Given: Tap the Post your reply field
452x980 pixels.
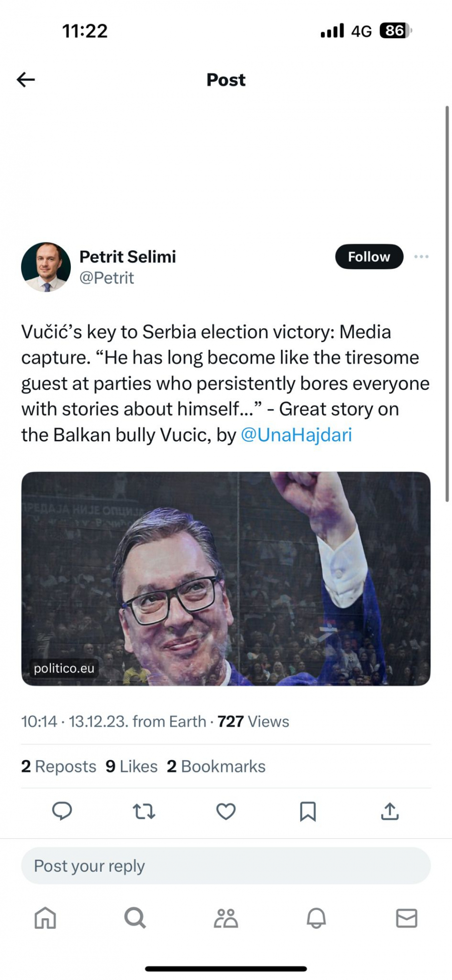Looking at the screenshot, I should (x=225, y=866).
